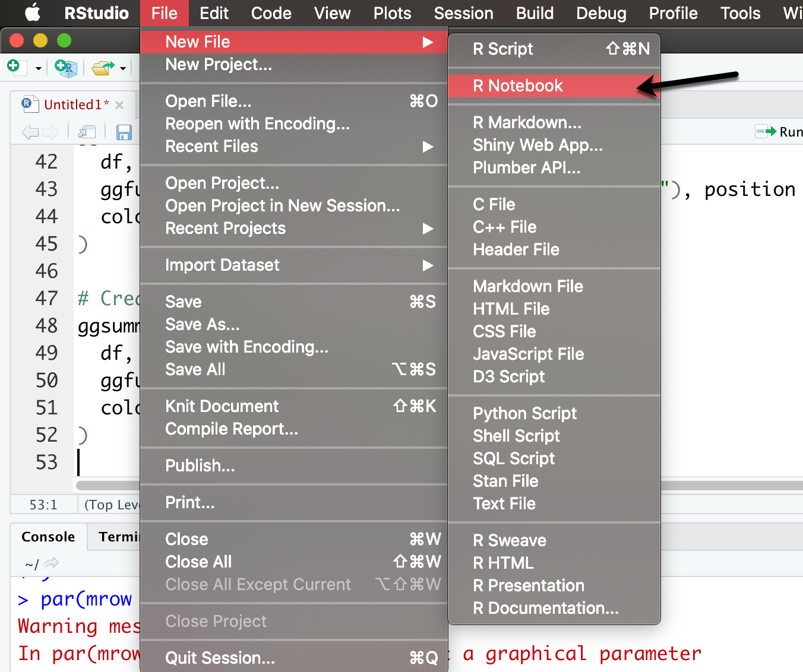Select the Untitled1 editor tab
Screen dimensions: 803x672
[x=72, y=104]
